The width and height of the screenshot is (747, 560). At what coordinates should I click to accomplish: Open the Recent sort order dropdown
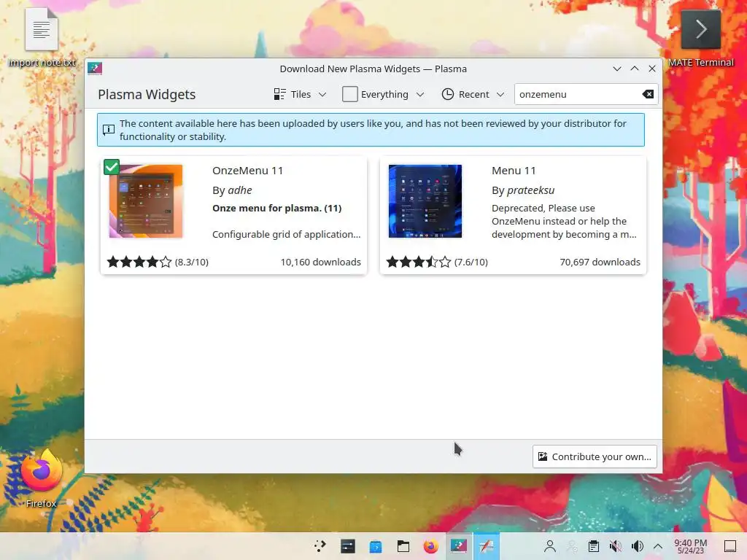pyautogui.click(x=473, y=94)
